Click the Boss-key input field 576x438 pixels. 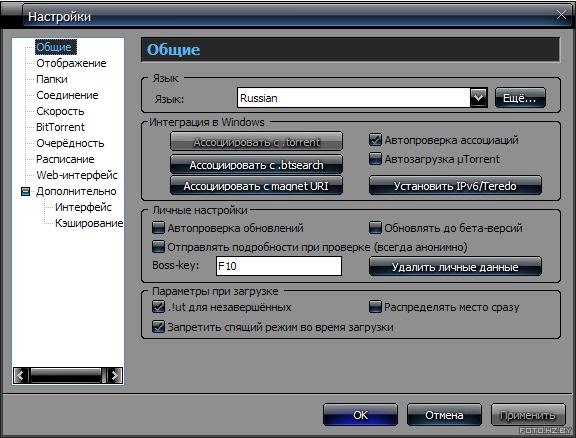tap(279, 266)
